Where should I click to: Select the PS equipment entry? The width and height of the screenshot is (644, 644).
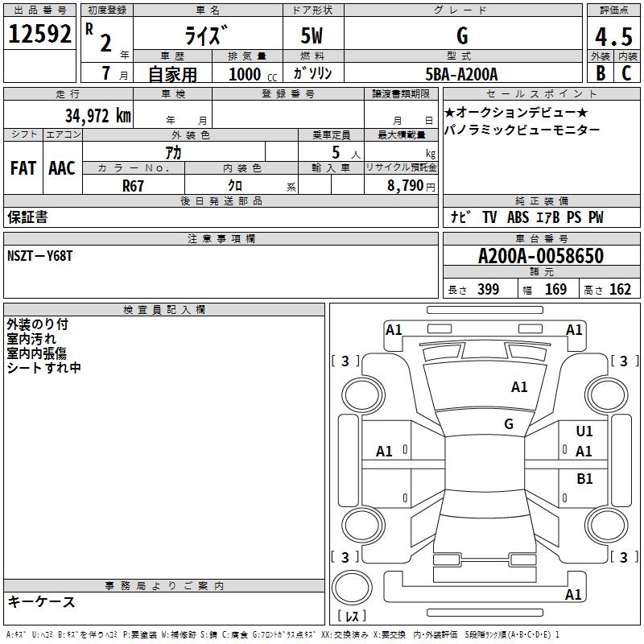pyautogui.click(x=574, y=217)
